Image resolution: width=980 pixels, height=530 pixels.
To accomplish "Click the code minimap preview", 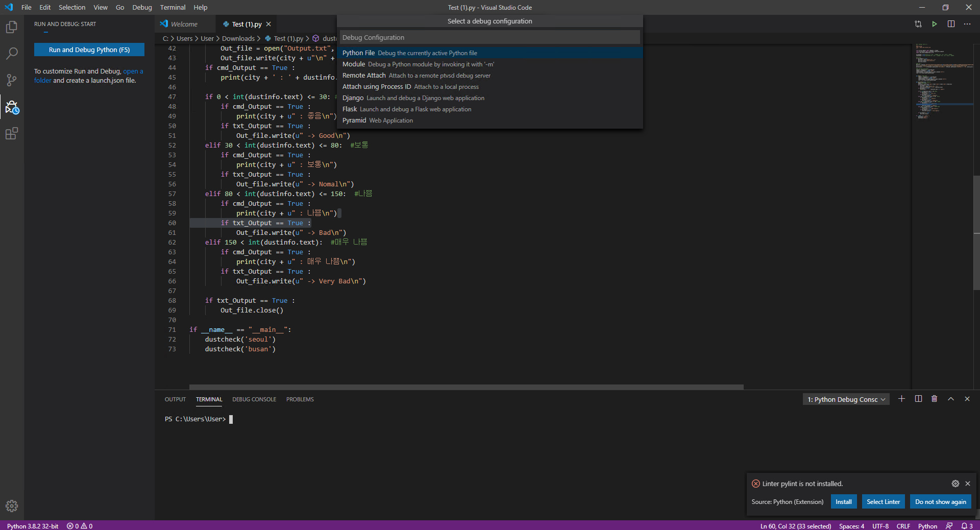I will click(942, 82).
